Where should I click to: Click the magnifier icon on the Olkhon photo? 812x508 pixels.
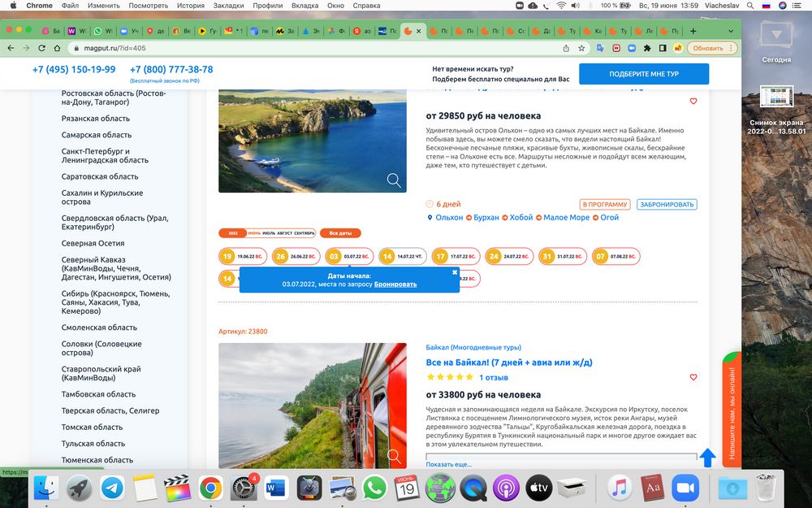[x=394, y=180]
